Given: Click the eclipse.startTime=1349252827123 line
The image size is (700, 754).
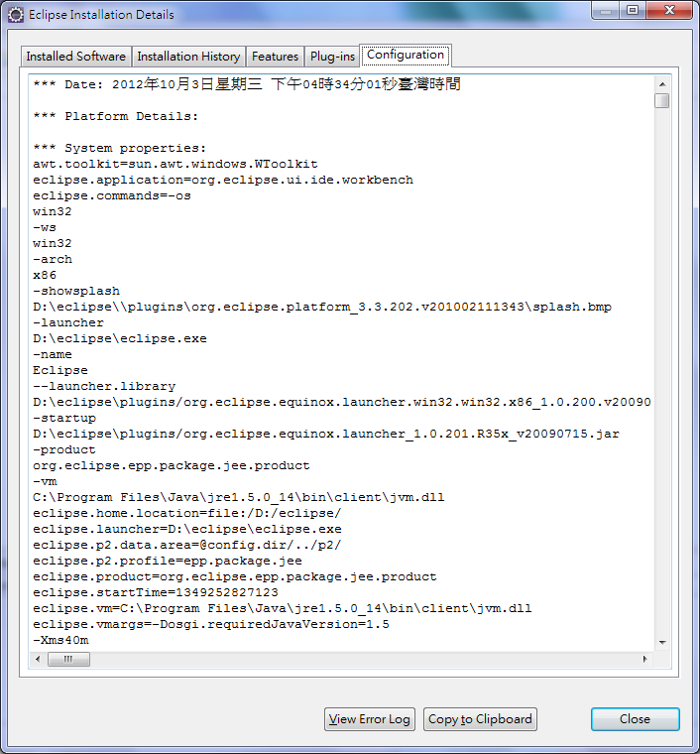Looking at the screenshot, I should click(x=156, y=592).
